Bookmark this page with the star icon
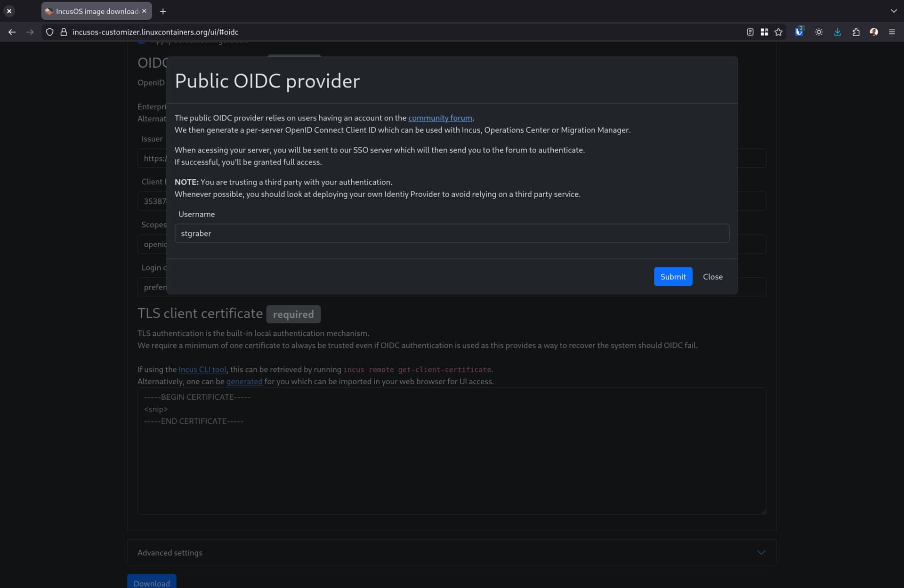 778,32
